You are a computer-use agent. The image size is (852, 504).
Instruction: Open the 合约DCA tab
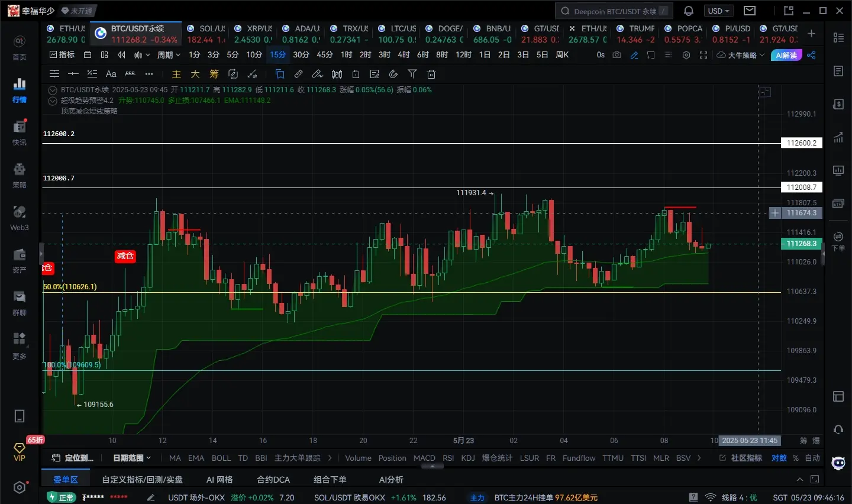273,479
